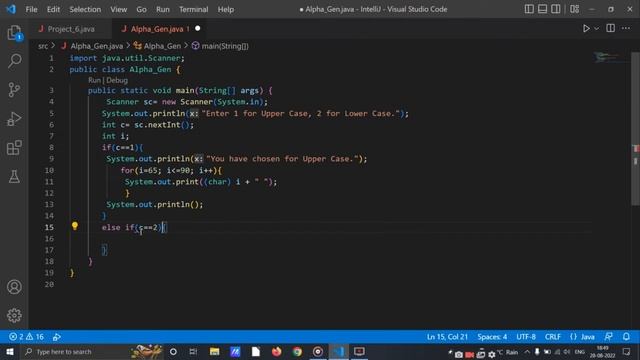Open Windows action center notifications
The width and height of the screenshot is (640, 360).
(627, 352)
